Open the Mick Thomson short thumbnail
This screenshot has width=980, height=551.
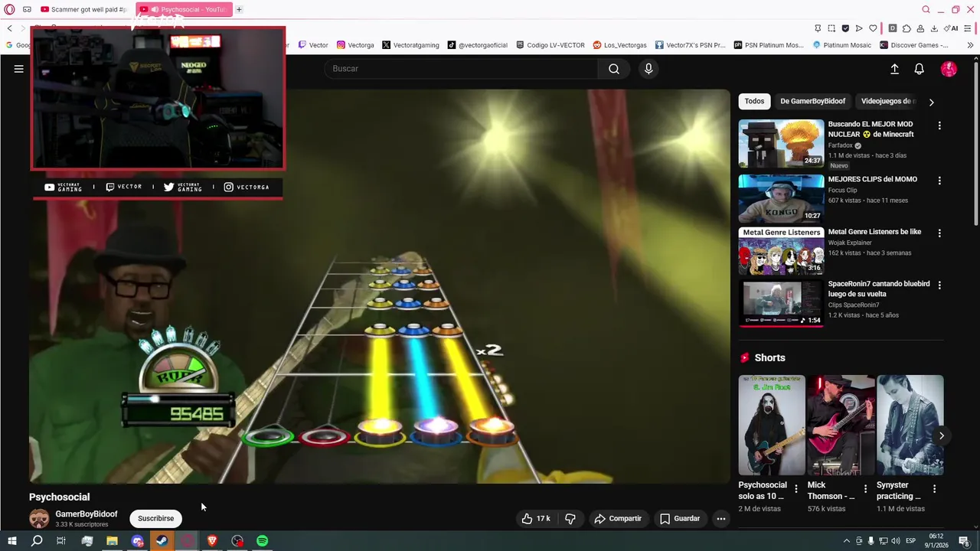841,425
